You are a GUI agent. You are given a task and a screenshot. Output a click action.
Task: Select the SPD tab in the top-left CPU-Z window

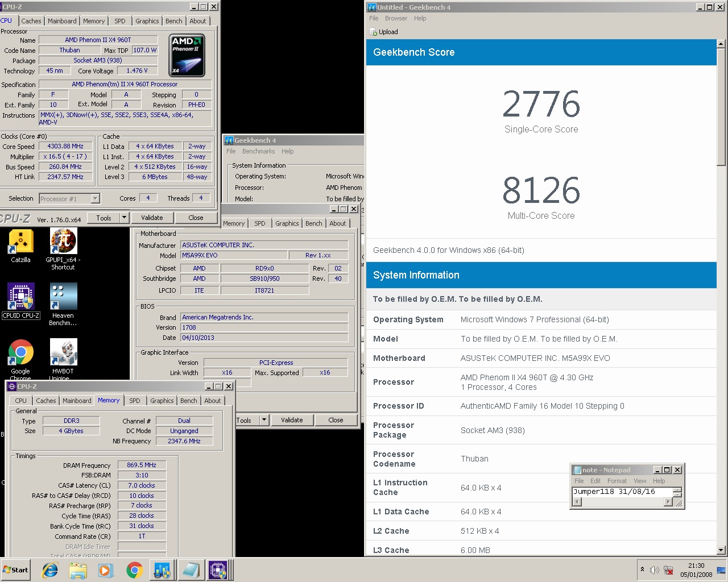pos(120,21)
